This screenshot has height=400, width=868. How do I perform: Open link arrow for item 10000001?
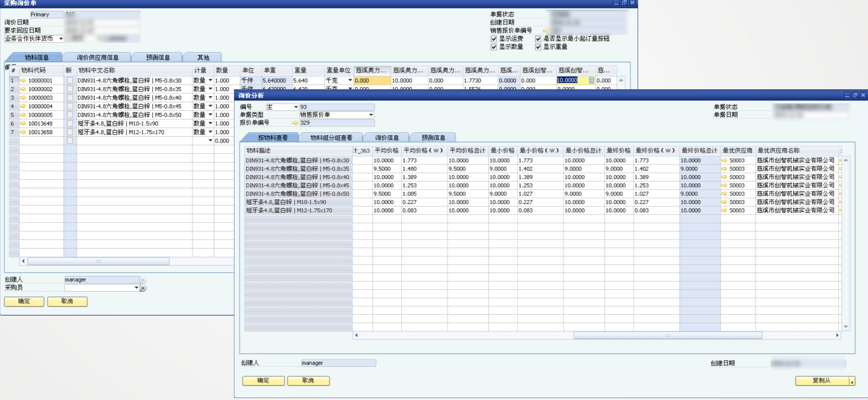tap(23, 80)
